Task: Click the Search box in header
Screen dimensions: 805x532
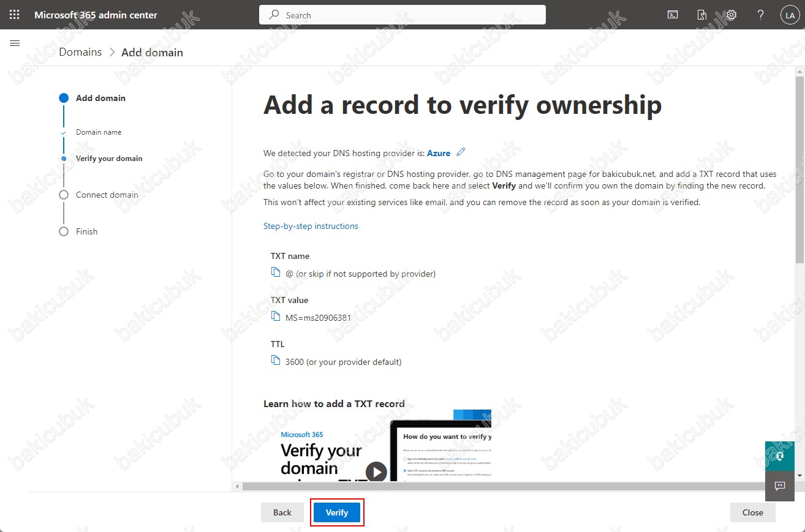Action: pyautogui.click(x=402, y=15)
